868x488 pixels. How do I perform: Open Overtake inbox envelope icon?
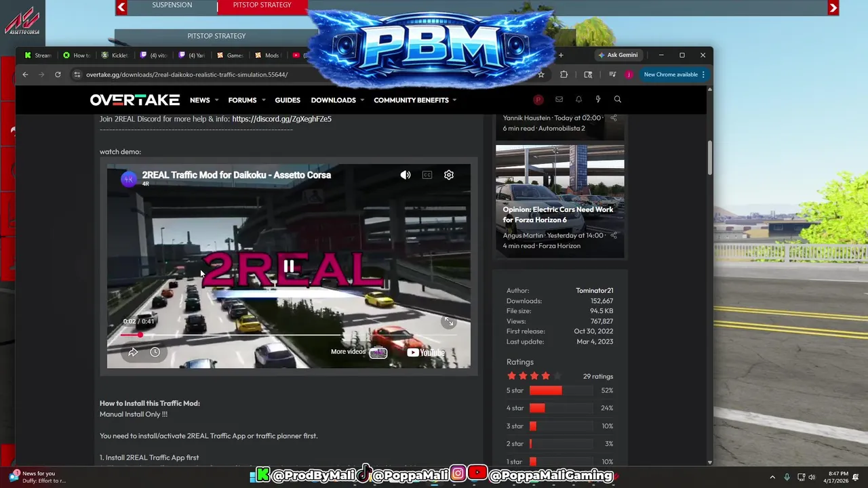(x=559, y=100)
